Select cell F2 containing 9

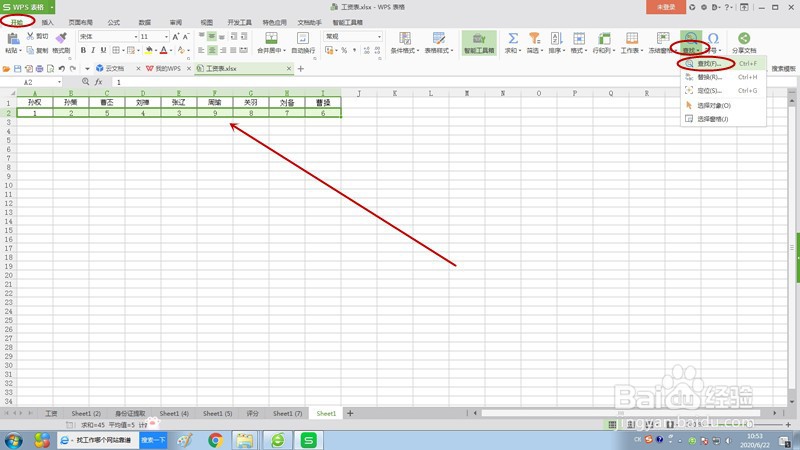tap(215, 113)
